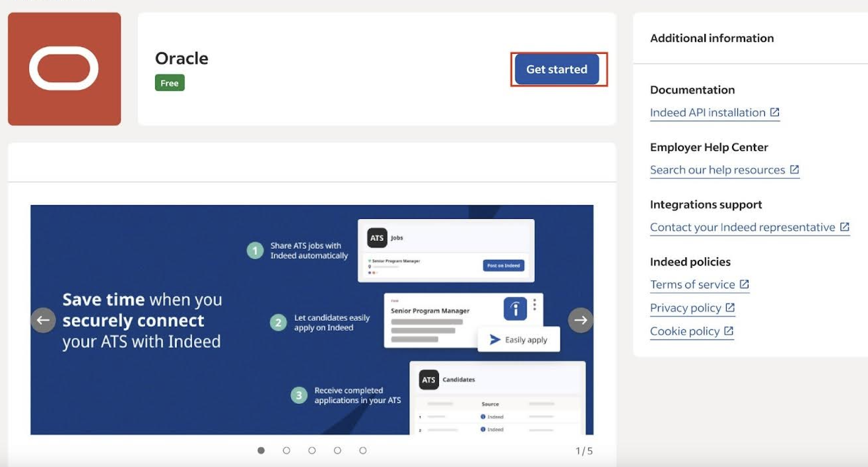Viewport: 868px width, 467px height.
Task: Open the Indeed API installation link
Action: pos(715,113)
